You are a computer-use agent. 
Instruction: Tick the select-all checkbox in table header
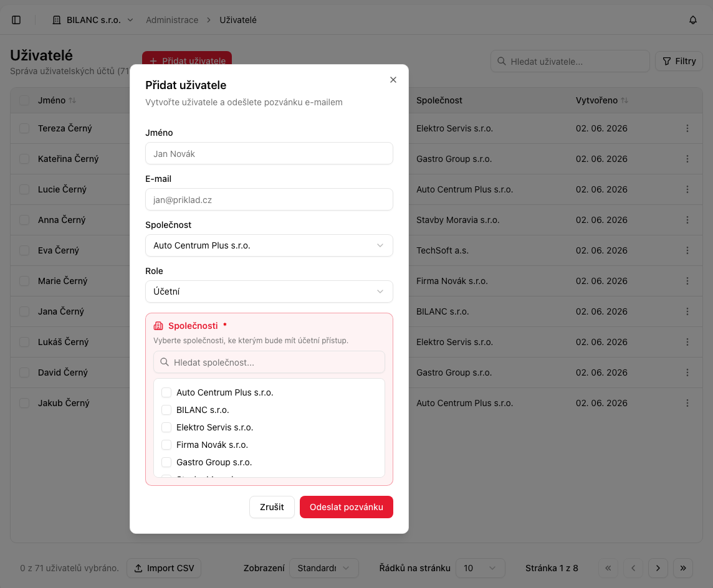tap(24, 100)
